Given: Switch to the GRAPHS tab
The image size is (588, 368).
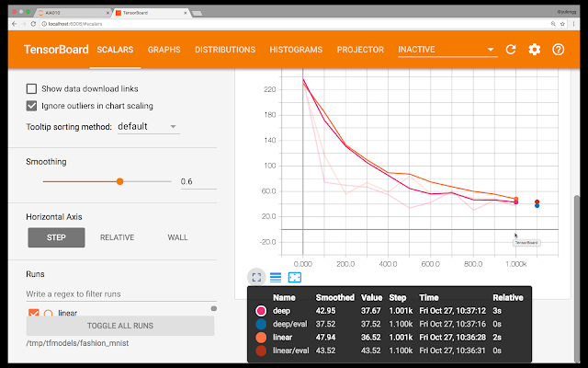Looking at the screenshot, I should click(164, 50).
